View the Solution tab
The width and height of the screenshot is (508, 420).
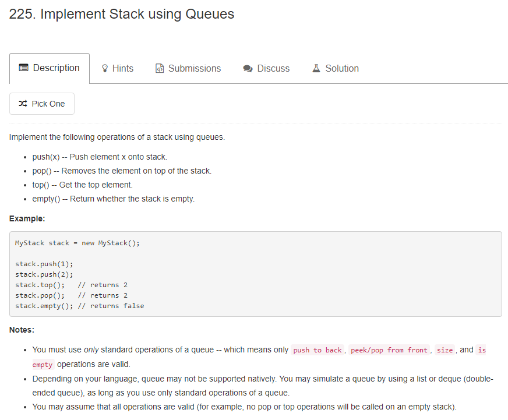335,68
